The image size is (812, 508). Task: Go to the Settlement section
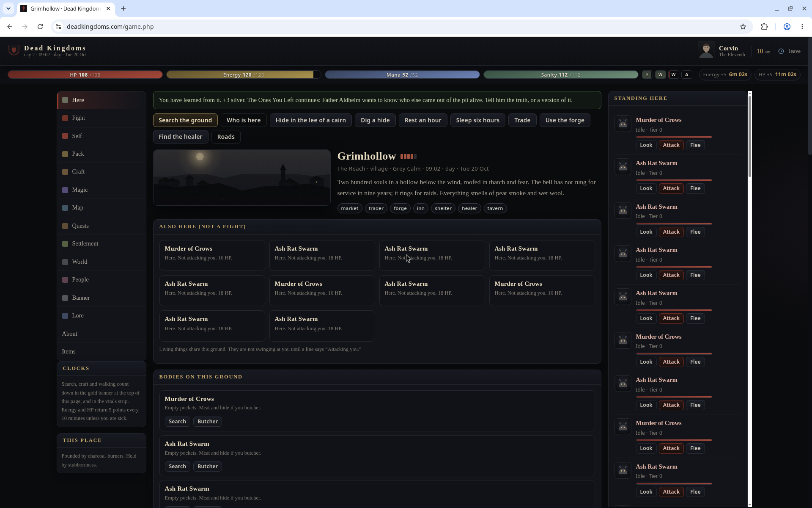101,244
